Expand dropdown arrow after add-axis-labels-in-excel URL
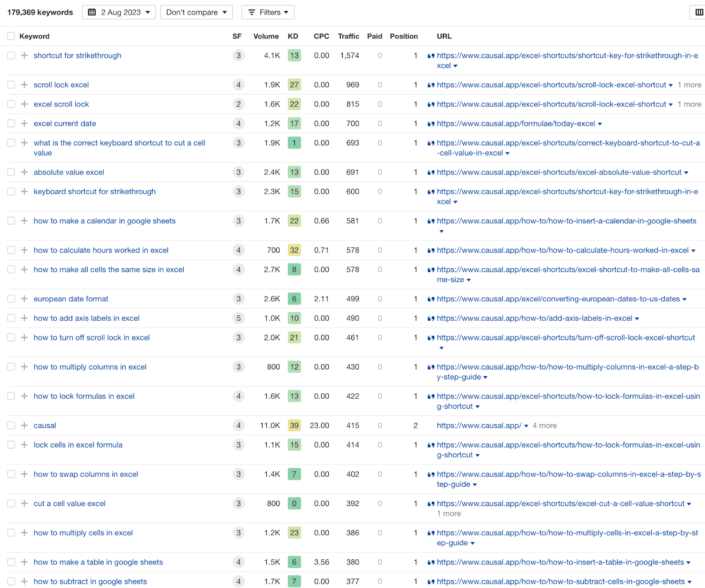The height and width of the screenshot is (588, 705). [x=637, y=319]
